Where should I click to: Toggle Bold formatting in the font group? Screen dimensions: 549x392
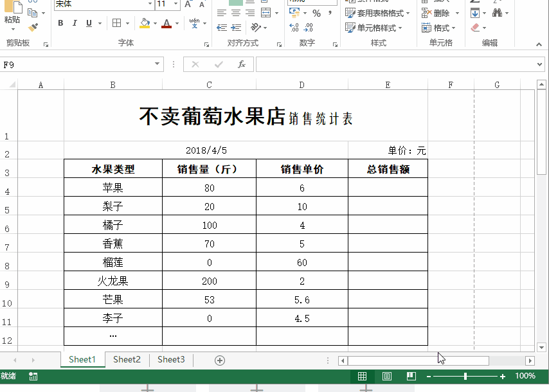(x=60, y=23)
